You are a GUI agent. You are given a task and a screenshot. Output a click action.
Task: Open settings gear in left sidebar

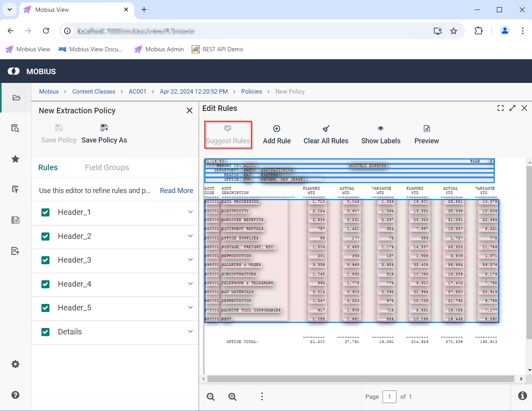(x=15, y=364)
